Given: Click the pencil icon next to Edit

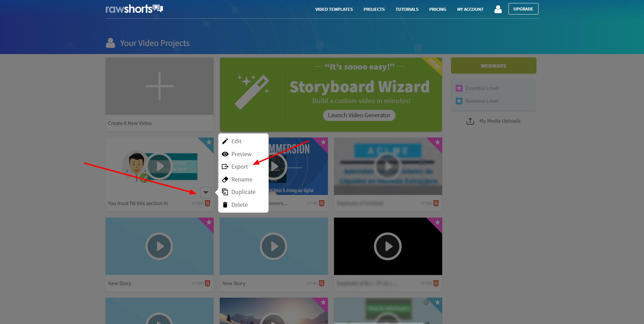Looking at the screenshot, I should pos(225,141).
